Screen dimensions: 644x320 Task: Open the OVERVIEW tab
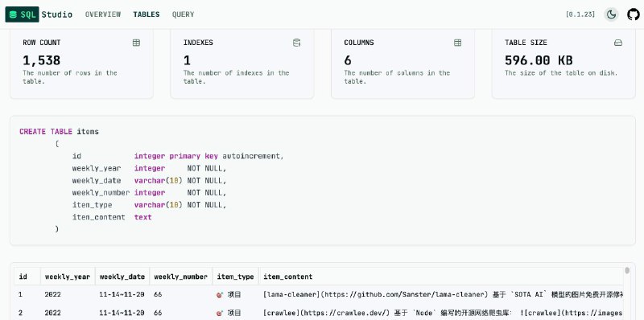coord(103,14)
